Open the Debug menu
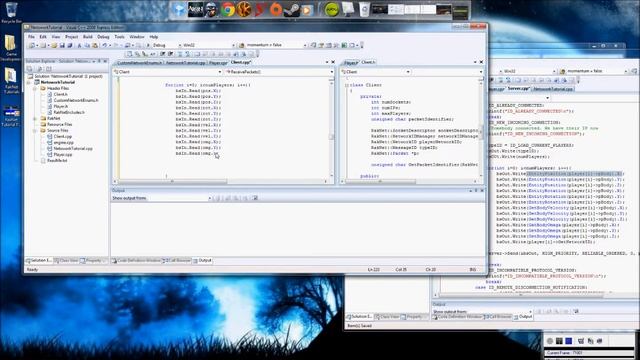The height and width of the screenshot is (360, 640). (103, 37)
